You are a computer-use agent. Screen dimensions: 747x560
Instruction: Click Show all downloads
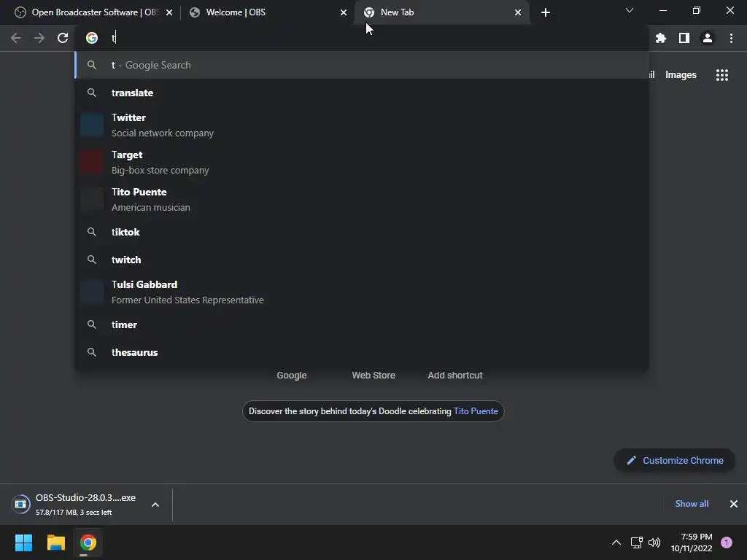pyautogui.click(x=692, y=504)
